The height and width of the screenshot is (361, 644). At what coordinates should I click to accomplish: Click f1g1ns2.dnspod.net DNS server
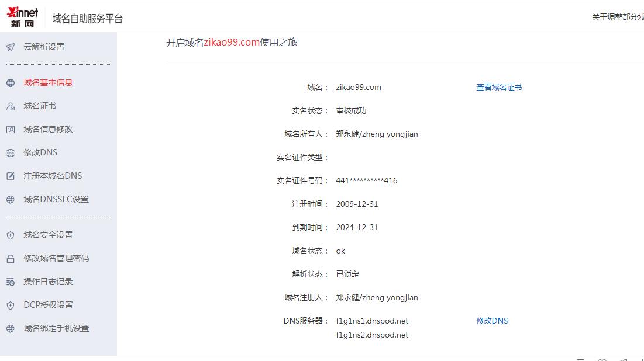[x=372, y=335]
